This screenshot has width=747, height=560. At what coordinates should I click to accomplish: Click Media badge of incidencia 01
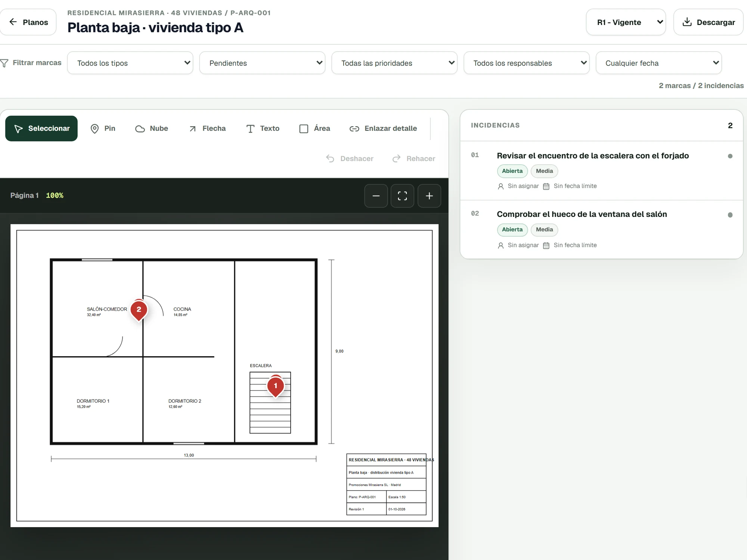coord(544,171)
